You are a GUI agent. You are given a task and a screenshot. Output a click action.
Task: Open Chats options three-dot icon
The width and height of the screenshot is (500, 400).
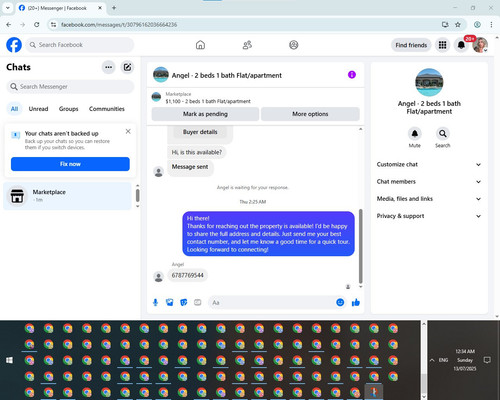[108, 67]
